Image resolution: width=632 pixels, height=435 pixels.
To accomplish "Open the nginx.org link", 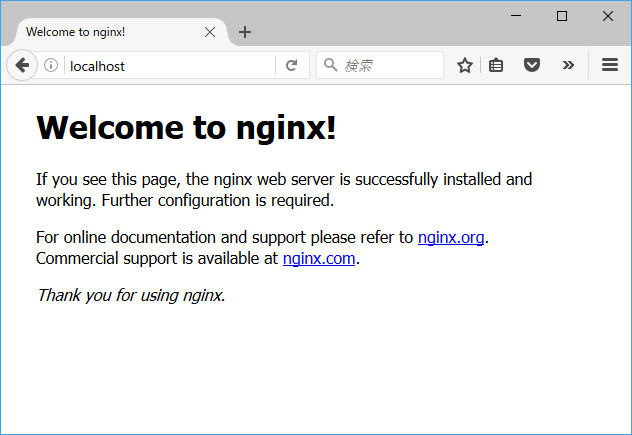I will tap(451, 237).
